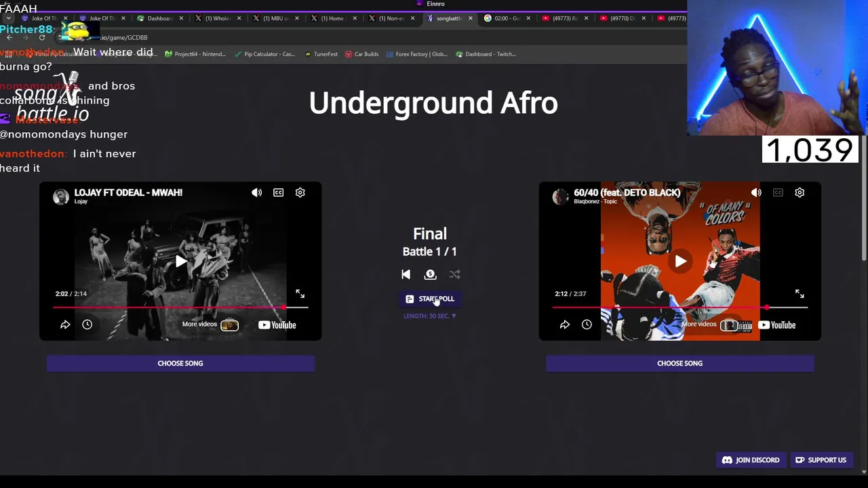Close the songbattle browser tab
The image size is (868, 488).
(x=471, y=18)
